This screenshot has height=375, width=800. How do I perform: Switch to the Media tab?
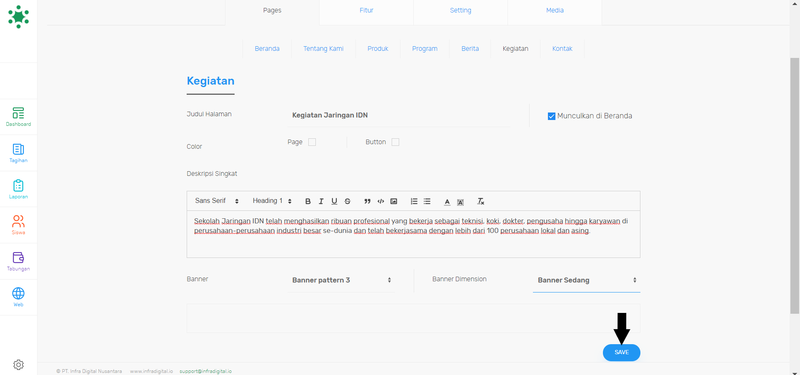[555, 11]
